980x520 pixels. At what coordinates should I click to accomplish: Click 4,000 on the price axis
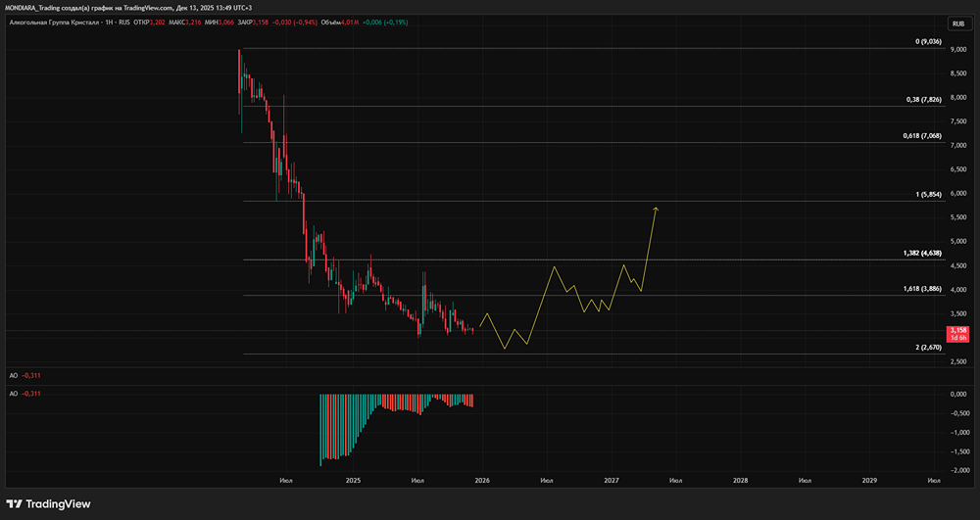pyautogui.click(x=958, y=290)
